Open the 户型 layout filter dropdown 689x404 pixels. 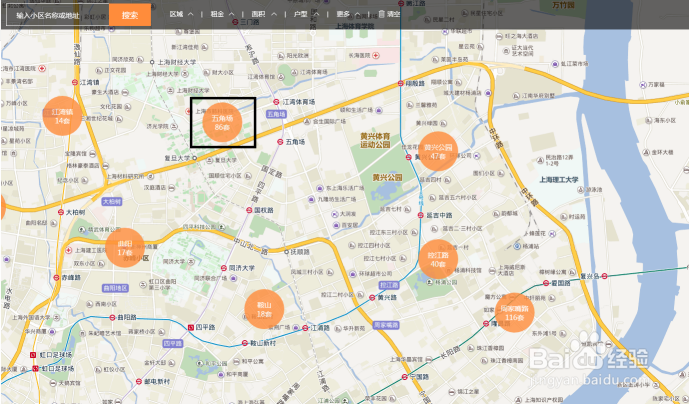pos(306,14)
